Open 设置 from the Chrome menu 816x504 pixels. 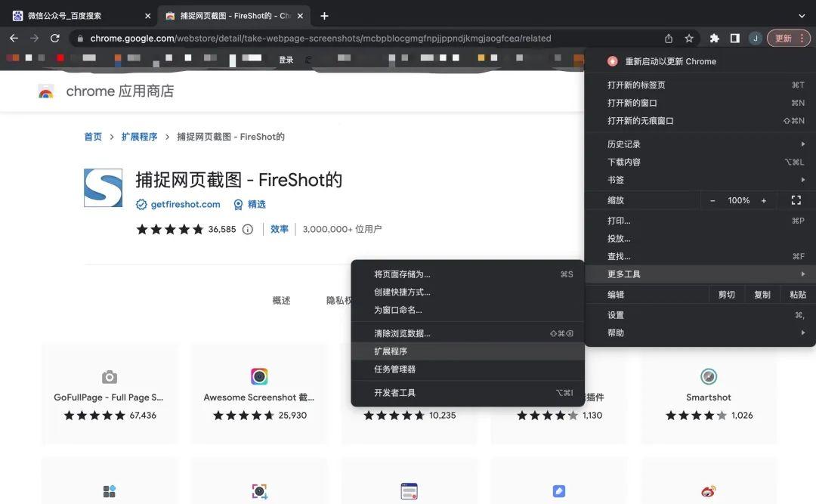(x=700, y=315)
